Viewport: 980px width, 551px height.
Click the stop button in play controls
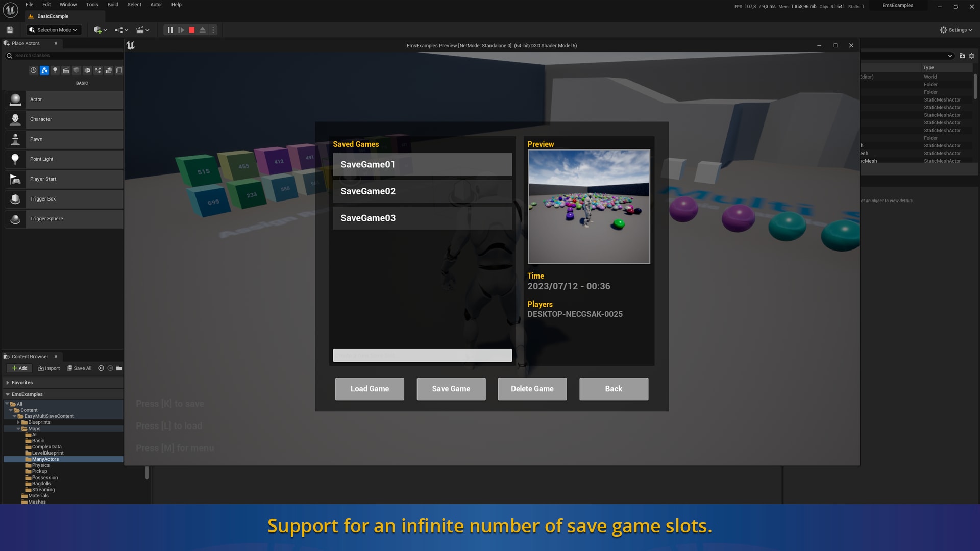(192, 30)
